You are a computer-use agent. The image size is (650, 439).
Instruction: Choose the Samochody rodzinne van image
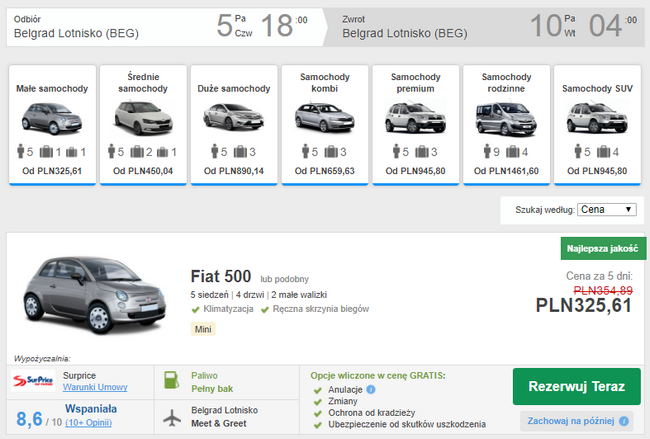[x=505, y=119]
